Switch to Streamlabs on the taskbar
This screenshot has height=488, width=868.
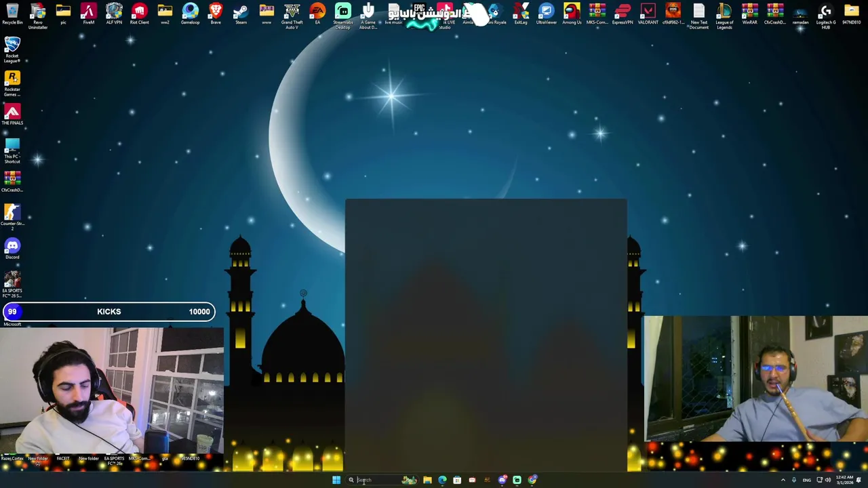coord(517,480)
